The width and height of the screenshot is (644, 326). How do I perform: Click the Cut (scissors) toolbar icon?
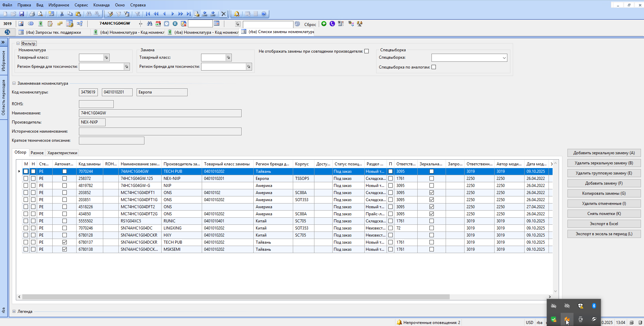62,14
